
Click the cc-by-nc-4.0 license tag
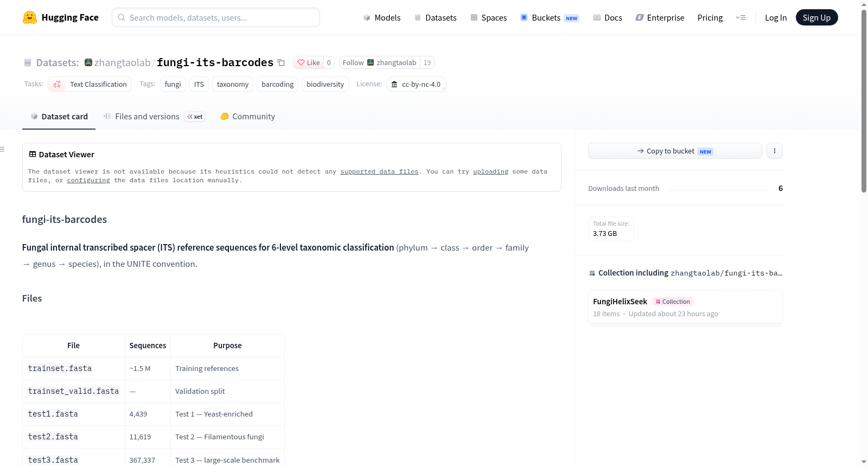[x=416, y=84]
